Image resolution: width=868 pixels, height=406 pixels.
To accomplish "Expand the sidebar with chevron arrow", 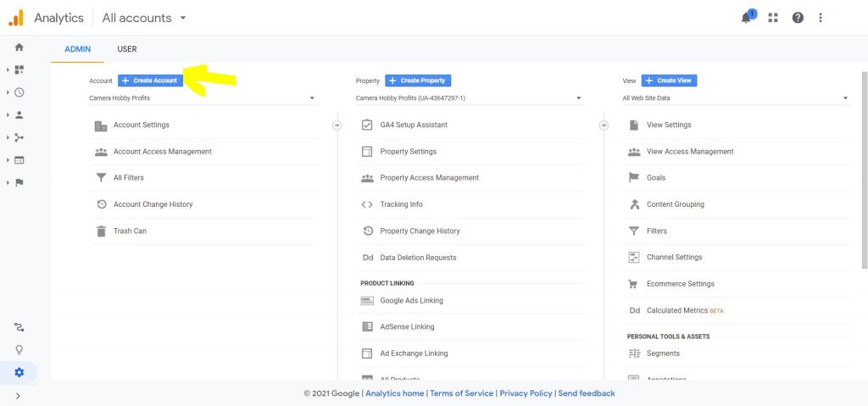I will coord(19,396).
